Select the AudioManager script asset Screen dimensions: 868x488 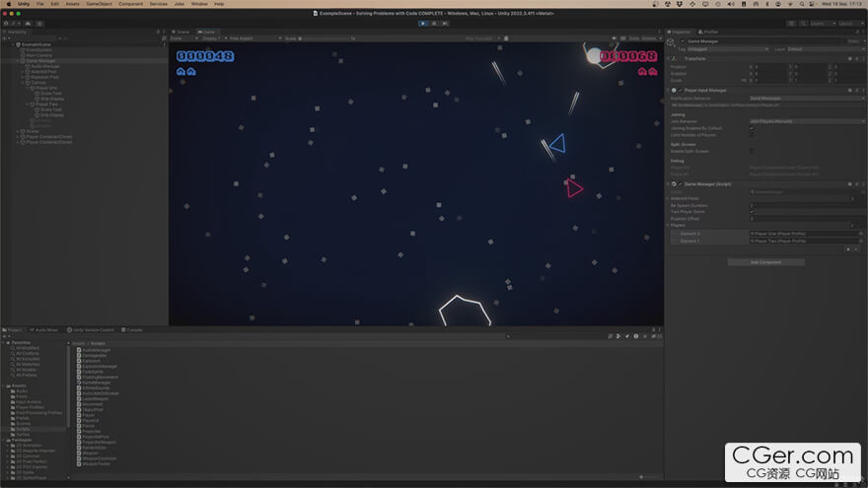click(x=96, y=350)
